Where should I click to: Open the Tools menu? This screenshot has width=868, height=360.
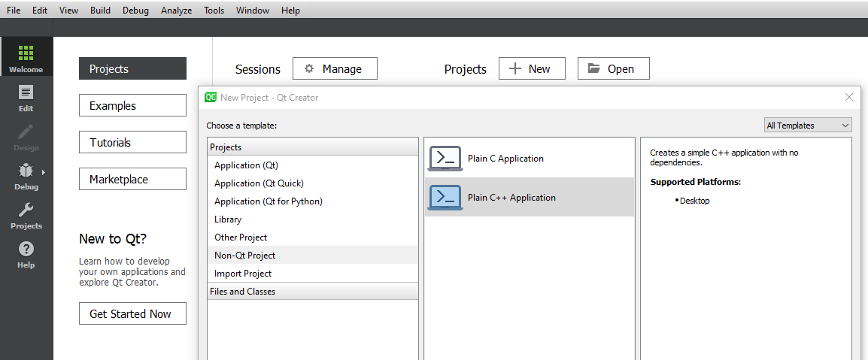214,10
